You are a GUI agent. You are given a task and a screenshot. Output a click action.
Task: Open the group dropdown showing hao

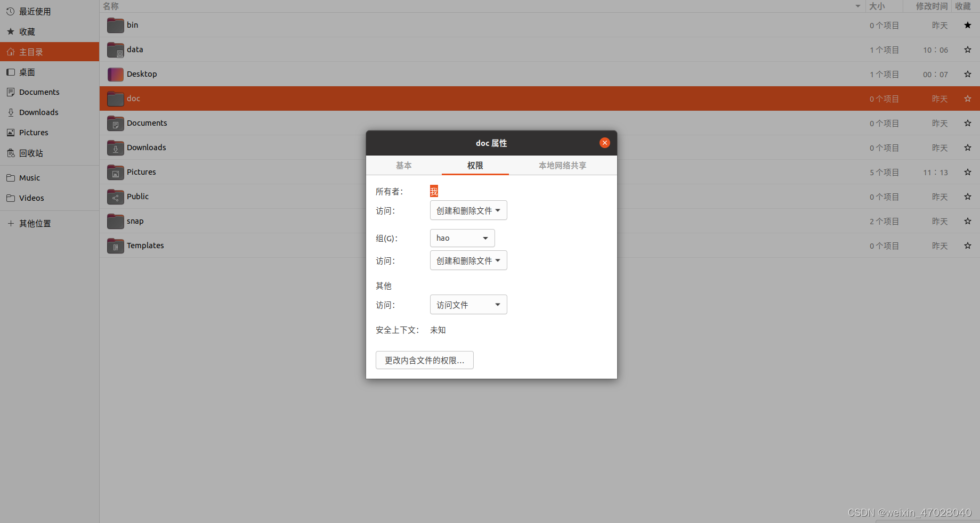point(462,238)
